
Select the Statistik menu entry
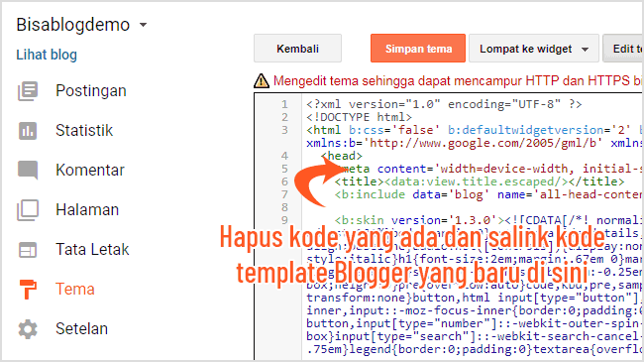tap(84, 130)
